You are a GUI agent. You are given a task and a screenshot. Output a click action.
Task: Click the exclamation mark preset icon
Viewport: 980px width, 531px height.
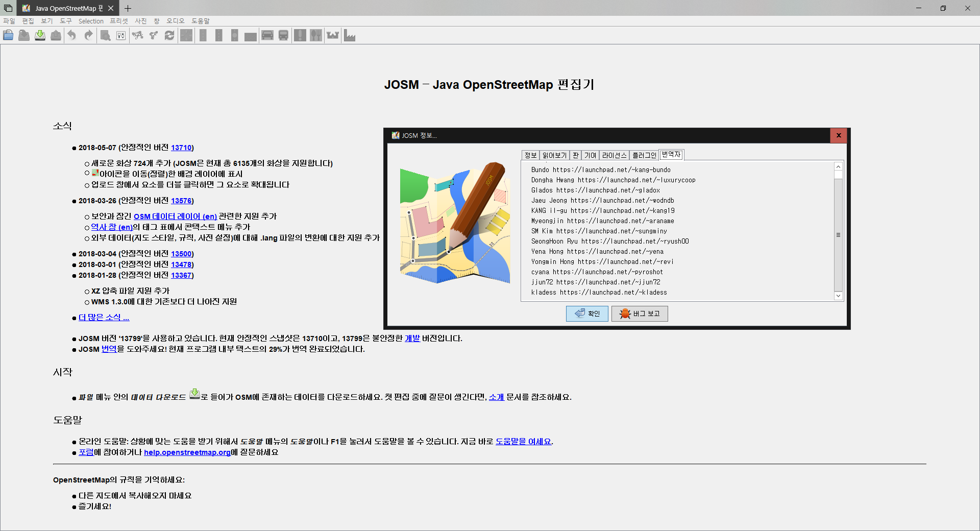pos(300,35)
